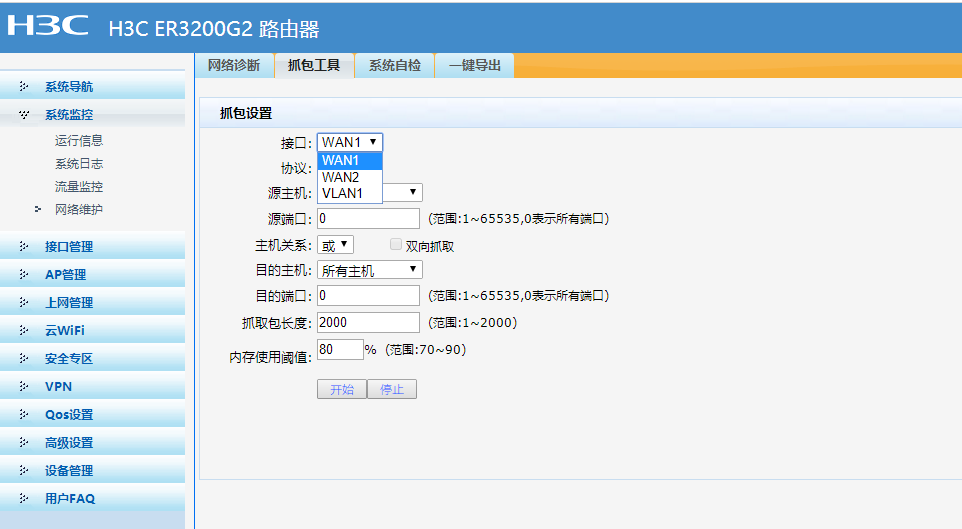Expand Qos设置 arrow icon

pyautogui.click(x=24, y=414)
